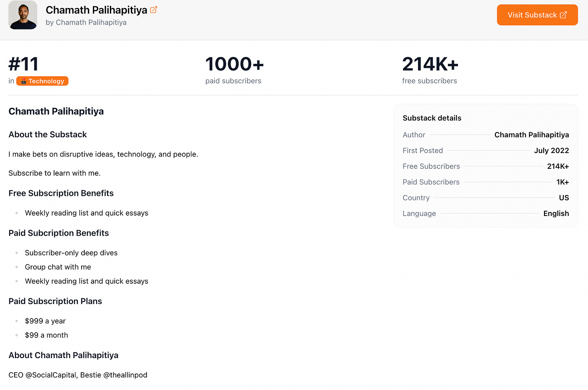Click the 'Paid Subscribers' label in details

pos(431,182)
